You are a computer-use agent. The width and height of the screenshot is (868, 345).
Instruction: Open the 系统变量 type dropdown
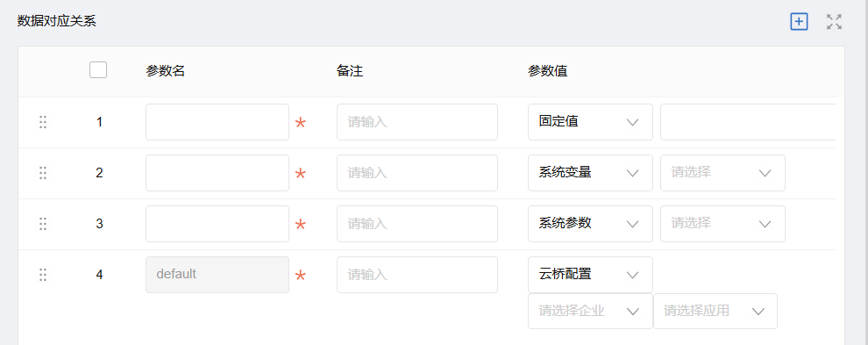click(590, 173)
